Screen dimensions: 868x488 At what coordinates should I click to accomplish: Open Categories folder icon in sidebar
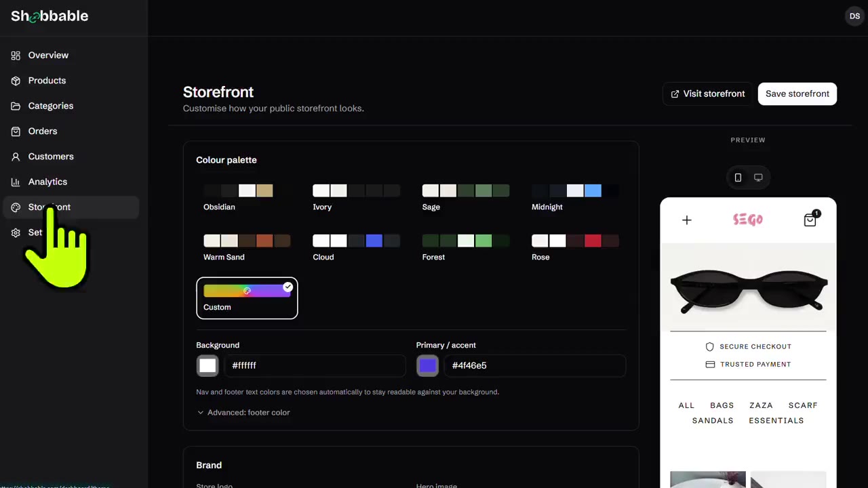tap(16, 106)
